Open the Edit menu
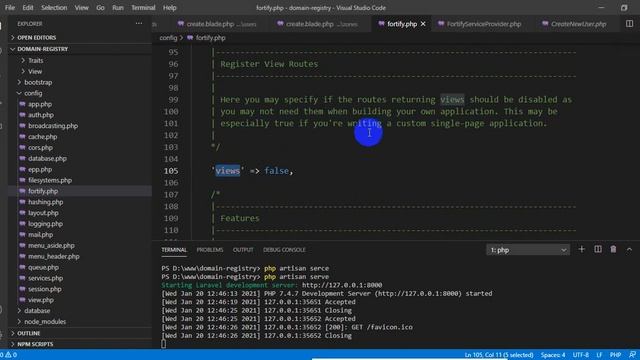This screenshot has width=640, height=360. point(28,8)
